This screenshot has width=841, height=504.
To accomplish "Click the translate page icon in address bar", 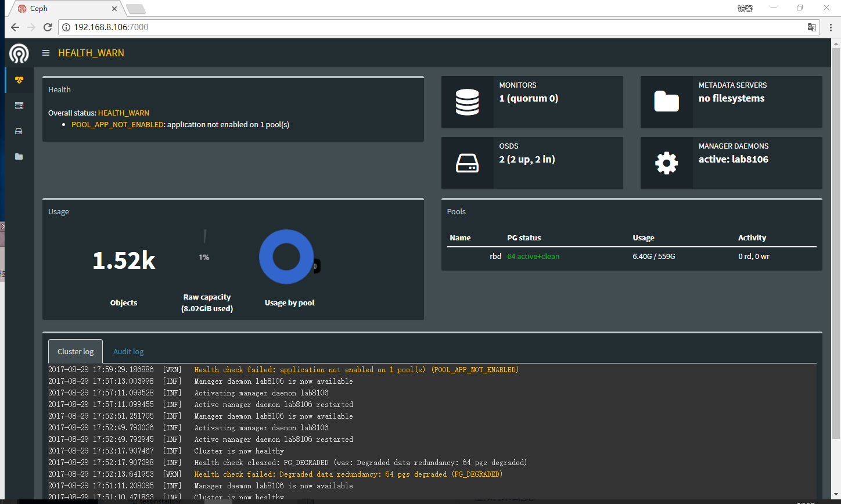I will tap(812, 27).
